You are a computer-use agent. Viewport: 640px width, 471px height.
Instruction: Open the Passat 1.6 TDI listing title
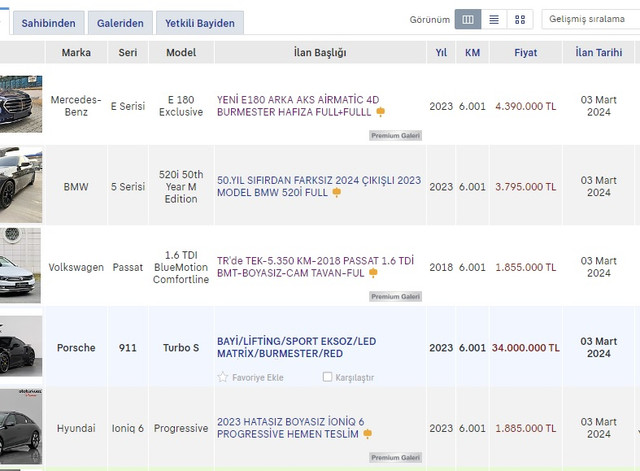[x=315, y=267]
